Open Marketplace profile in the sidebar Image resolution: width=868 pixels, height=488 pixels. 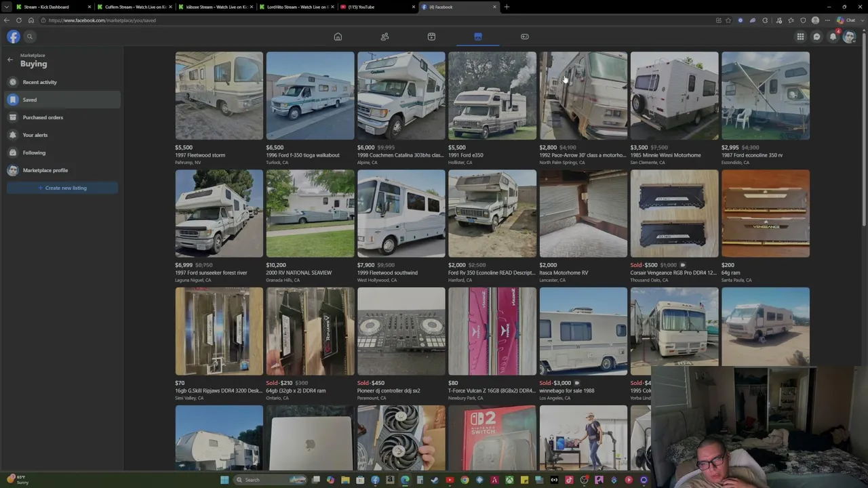click(x=62, y=170)
